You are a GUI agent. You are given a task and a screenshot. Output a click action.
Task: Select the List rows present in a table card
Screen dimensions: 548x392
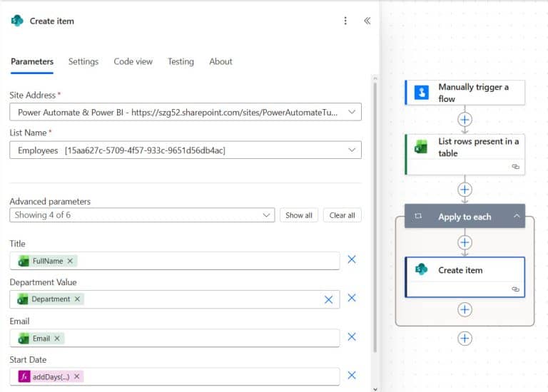[x=465, y=154]
